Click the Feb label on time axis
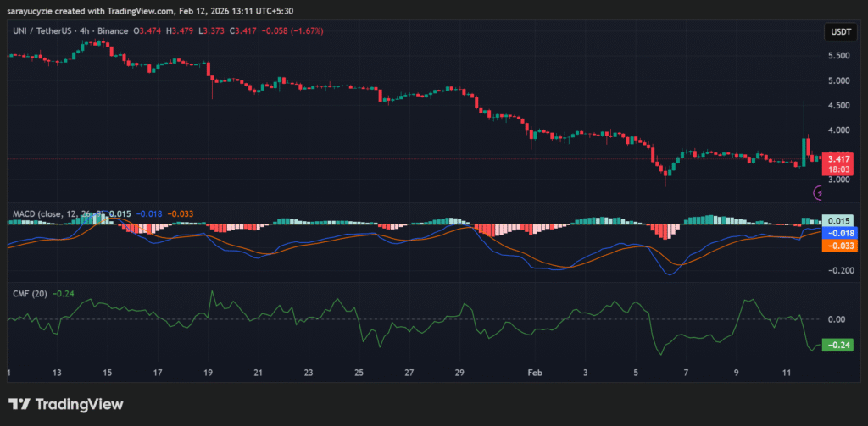 (x=534, y=373)
